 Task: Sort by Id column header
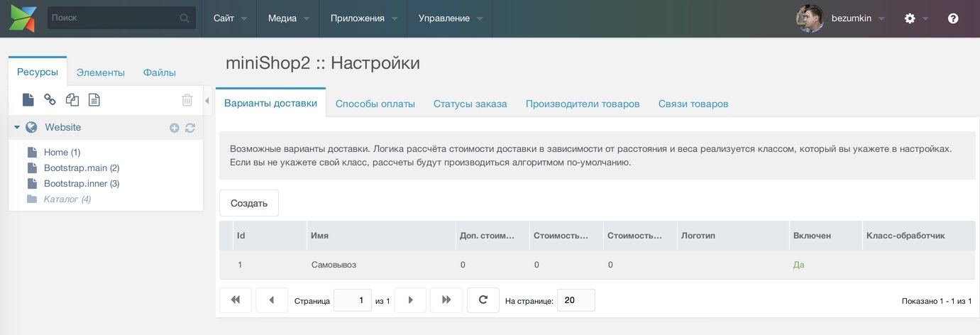click(269, 236)
